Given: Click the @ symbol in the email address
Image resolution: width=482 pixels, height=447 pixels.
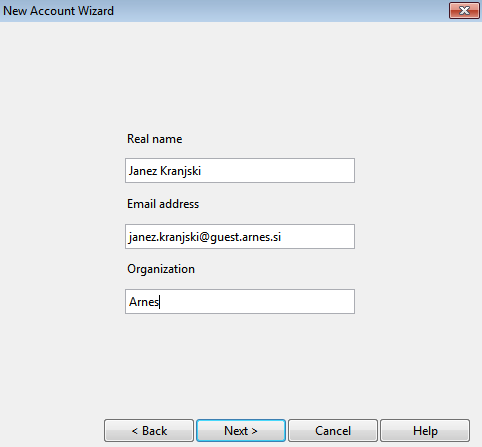Looking at the screenshot, I should tap(205, 237).
